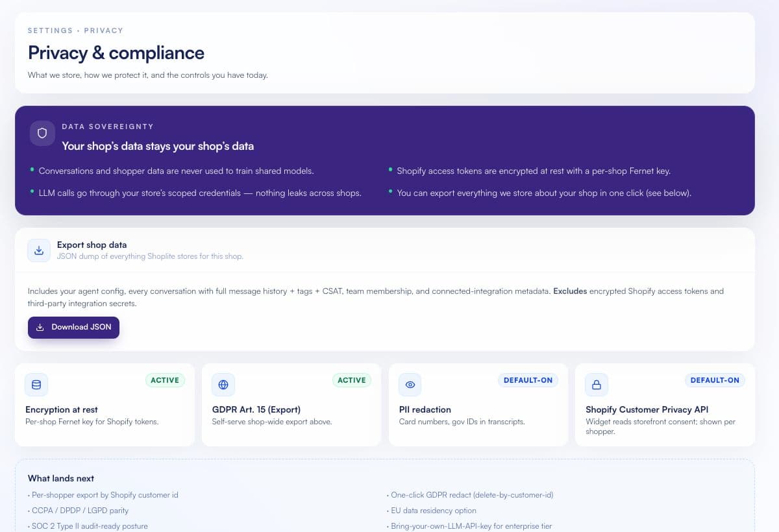Screen dimensions: 779x532
Task: Click 'One-click GDPR redact (delete-by-customer-id)' item
Action: (x=470, y=495)
